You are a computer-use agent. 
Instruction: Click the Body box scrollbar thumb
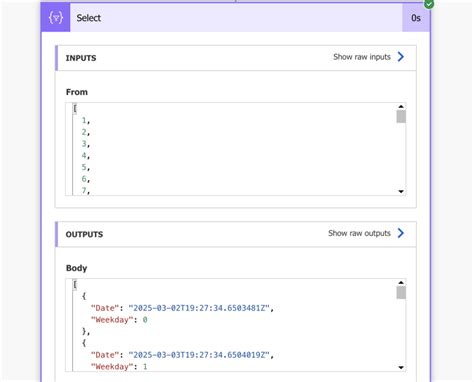point(401,293)
